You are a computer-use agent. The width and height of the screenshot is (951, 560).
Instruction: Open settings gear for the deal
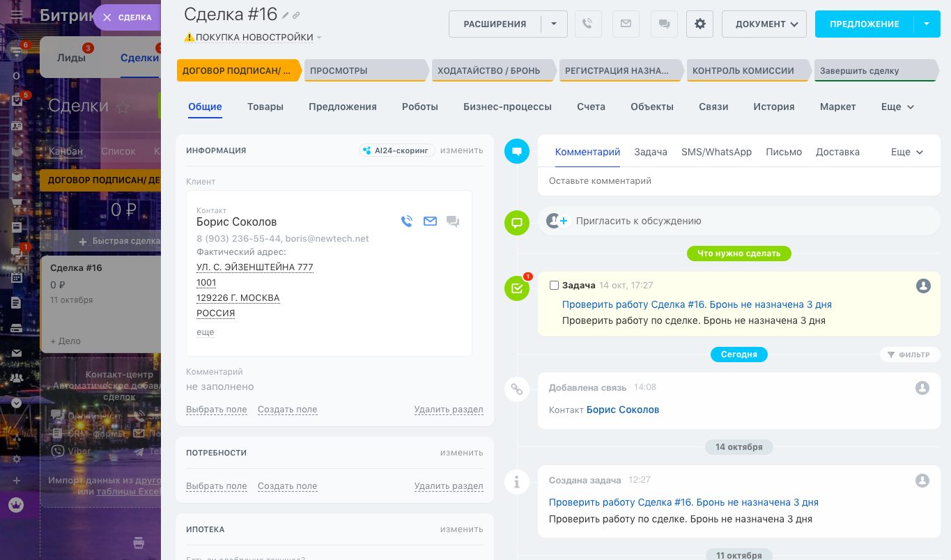[699, 24]
